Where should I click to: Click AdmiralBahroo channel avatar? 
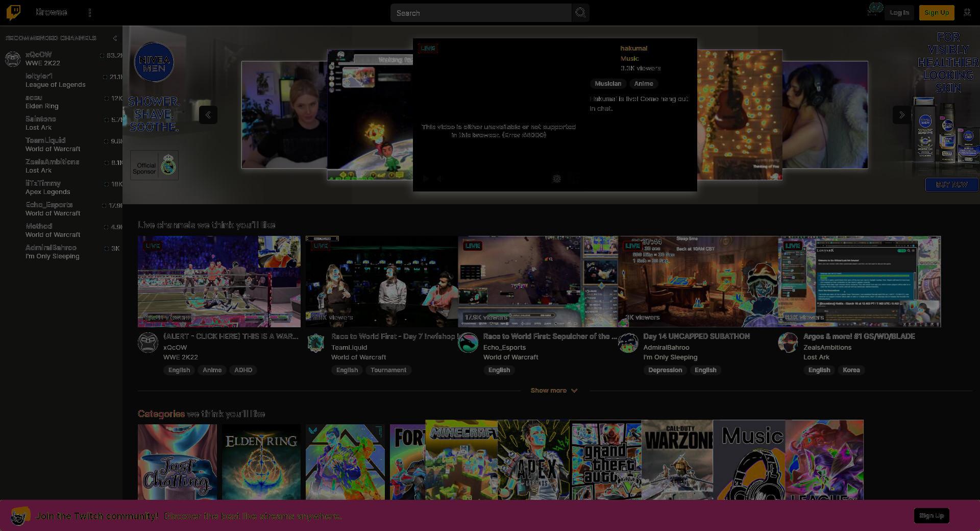click(628, 343)
